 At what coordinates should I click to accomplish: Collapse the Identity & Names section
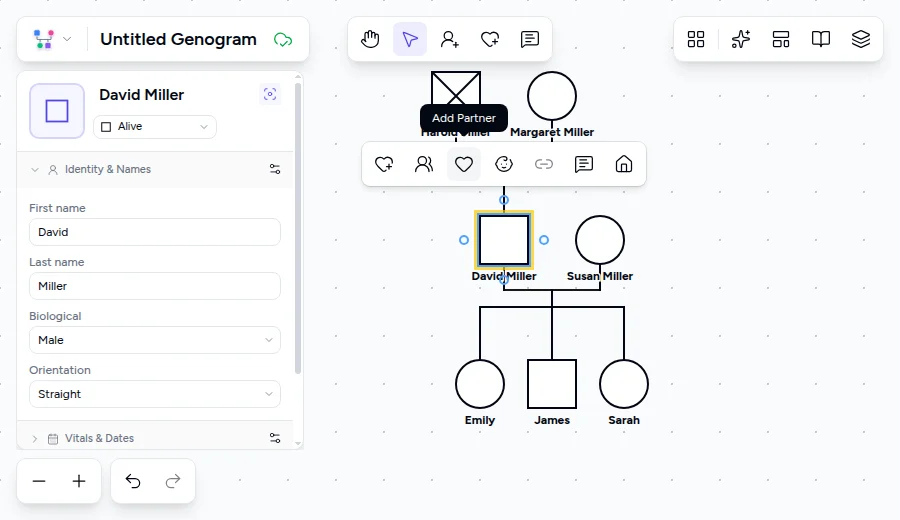pos(35,170)
